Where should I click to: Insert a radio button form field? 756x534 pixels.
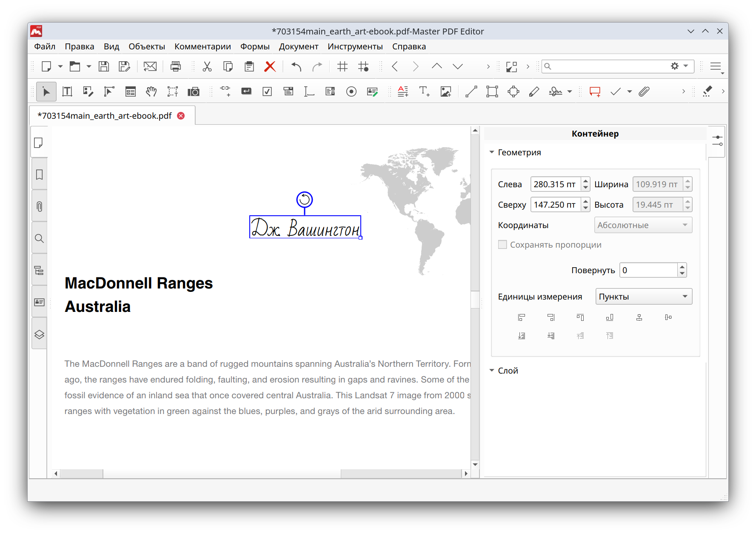[351, 91]
